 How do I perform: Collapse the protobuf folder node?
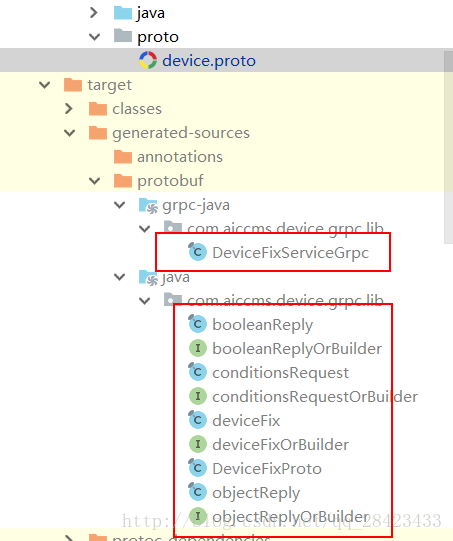point(95,181)
